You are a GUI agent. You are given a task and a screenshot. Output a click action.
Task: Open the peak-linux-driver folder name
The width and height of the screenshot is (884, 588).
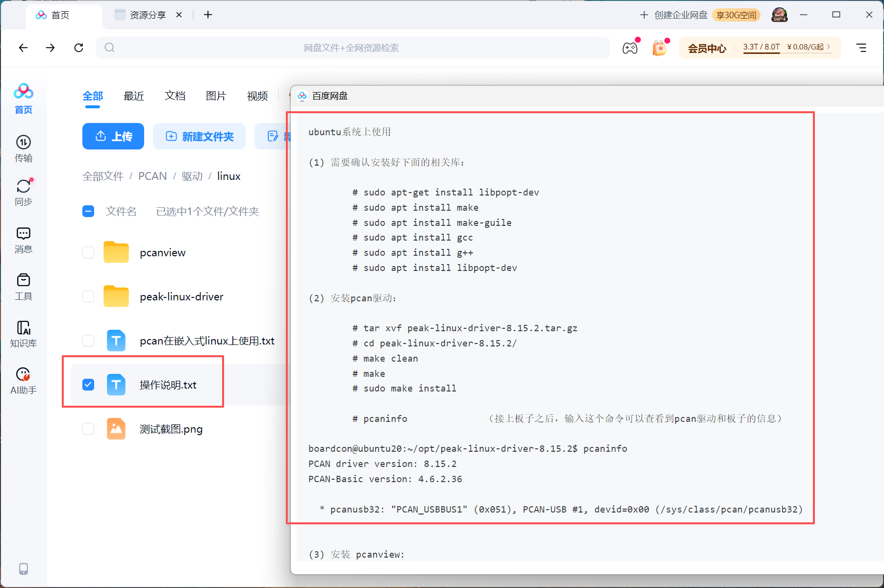pyautogui.click(x=181, y=297)
